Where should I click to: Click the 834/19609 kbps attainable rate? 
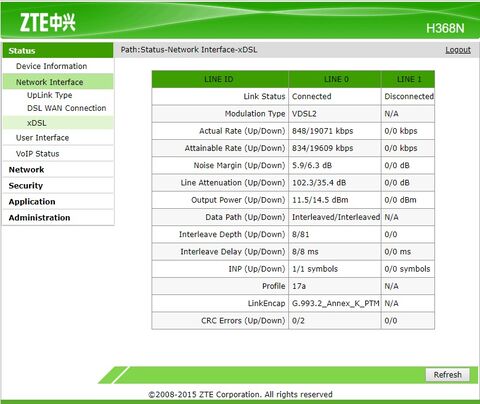[x=322, y=148]
